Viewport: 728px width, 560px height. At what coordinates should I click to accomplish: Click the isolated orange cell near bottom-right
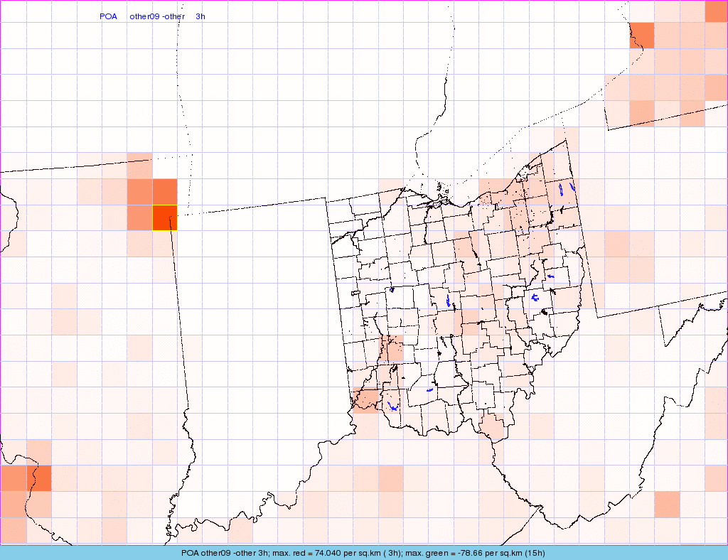pyautogui.click(x=667, y=504)
